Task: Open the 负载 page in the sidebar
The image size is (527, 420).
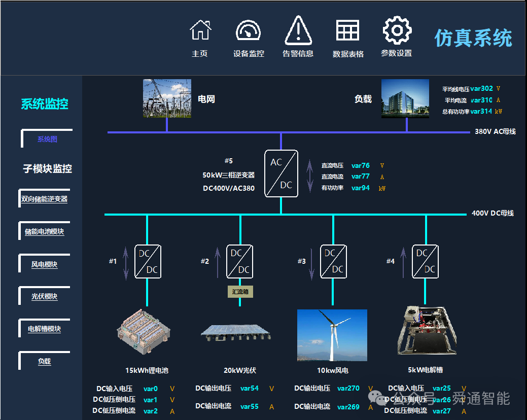Action: coord(45,361)
